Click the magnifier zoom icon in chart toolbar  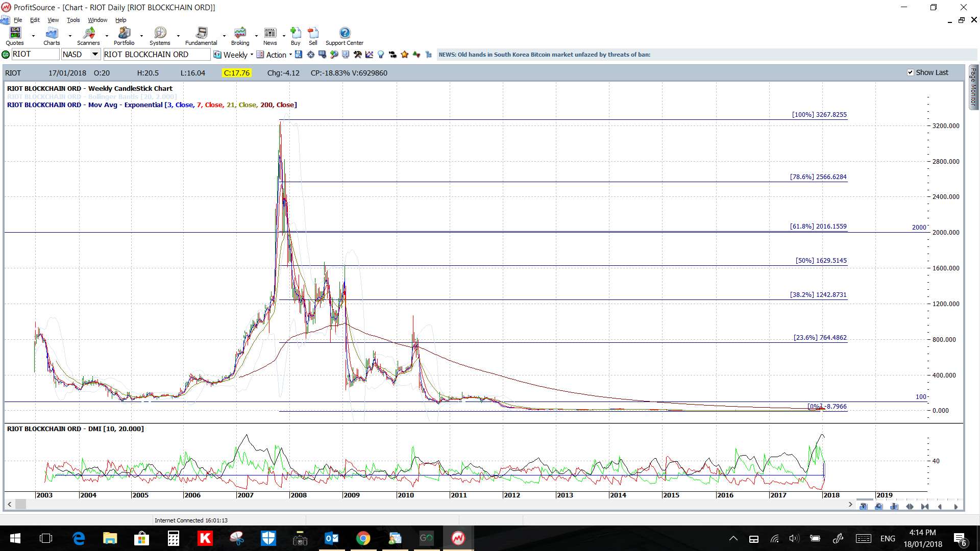point(334,55)
